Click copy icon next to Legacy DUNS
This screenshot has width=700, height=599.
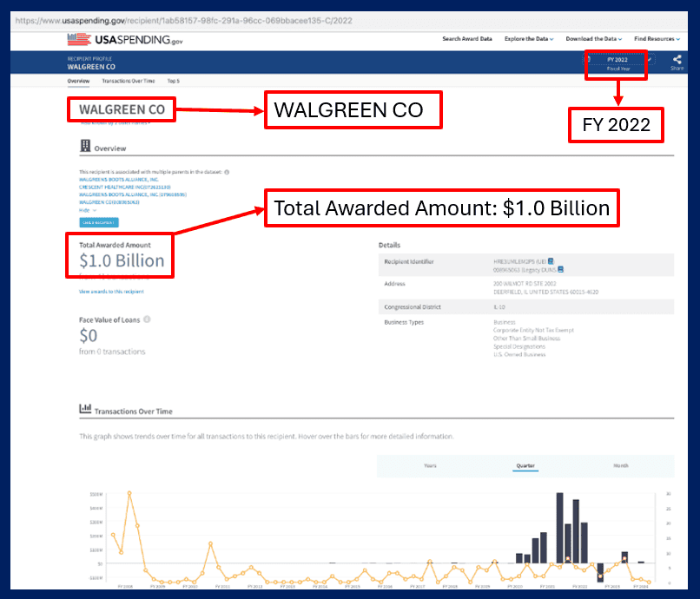click(x=561, y=269)
